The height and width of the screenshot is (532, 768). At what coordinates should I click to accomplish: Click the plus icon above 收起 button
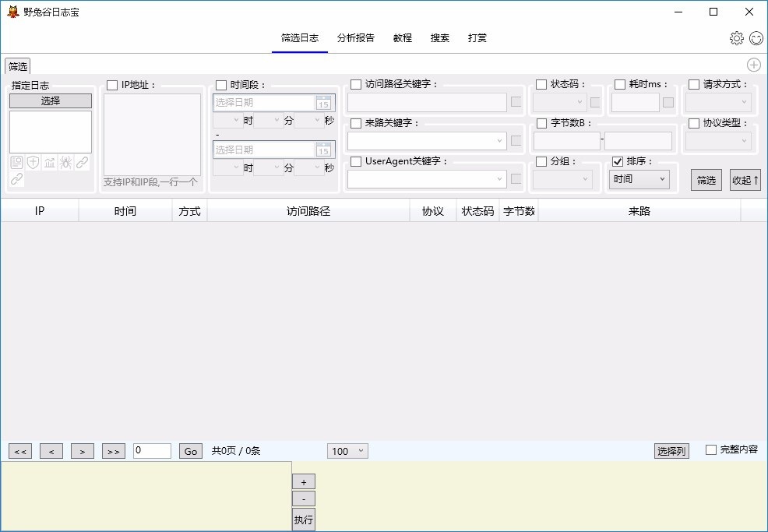point(752,65)
